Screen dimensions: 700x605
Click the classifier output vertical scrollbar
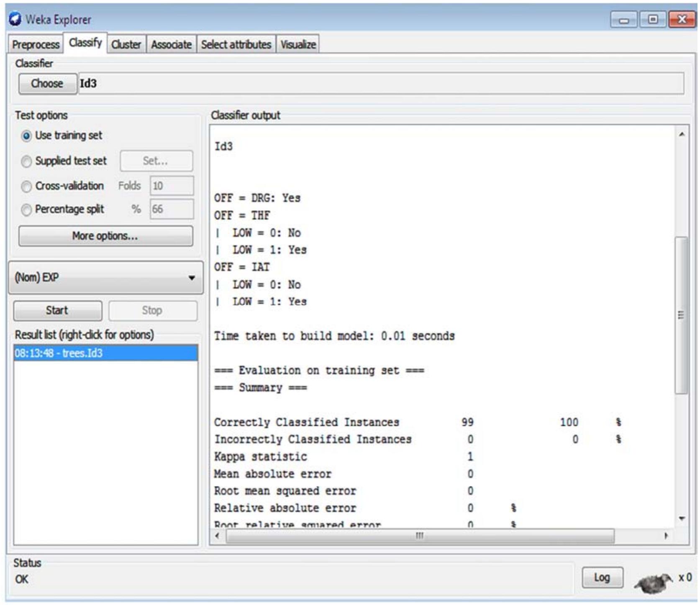(x=682, y=316)
